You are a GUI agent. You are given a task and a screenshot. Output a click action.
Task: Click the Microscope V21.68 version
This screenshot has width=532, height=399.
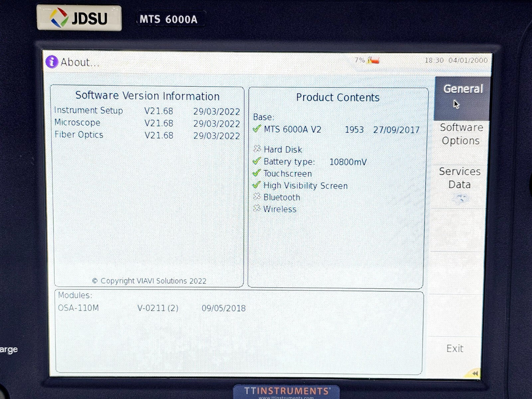click(159, 123)
